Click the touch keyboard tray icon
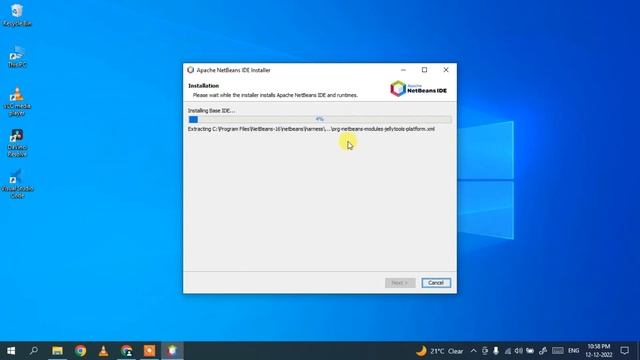Screen dimensions: 640x360 [558, 351]
